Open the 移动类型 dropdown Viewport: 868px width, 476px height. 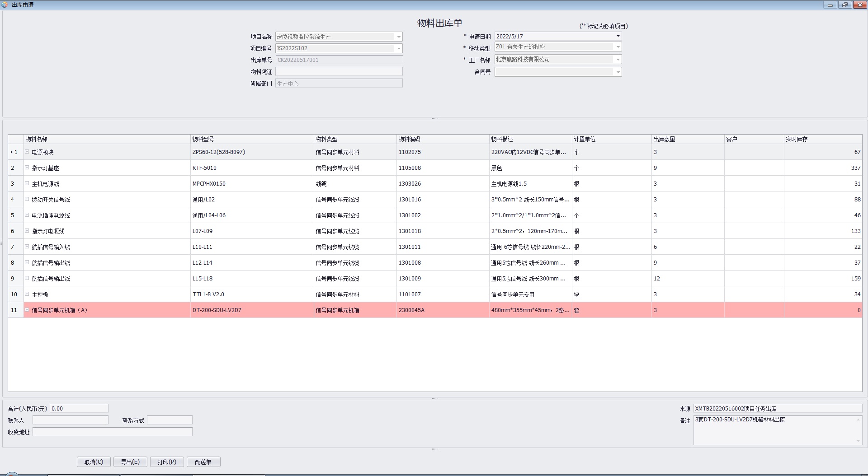point(618,47)
